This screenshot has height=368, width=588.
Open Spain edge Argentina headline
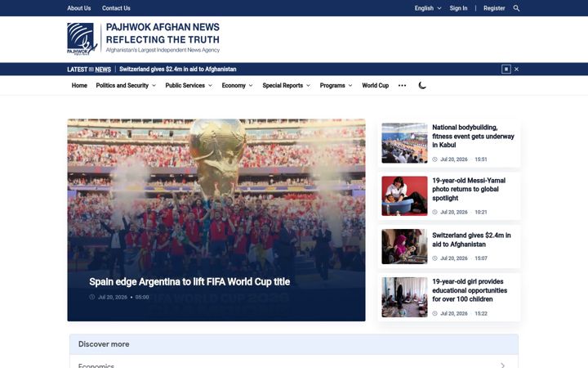point(189,281)
